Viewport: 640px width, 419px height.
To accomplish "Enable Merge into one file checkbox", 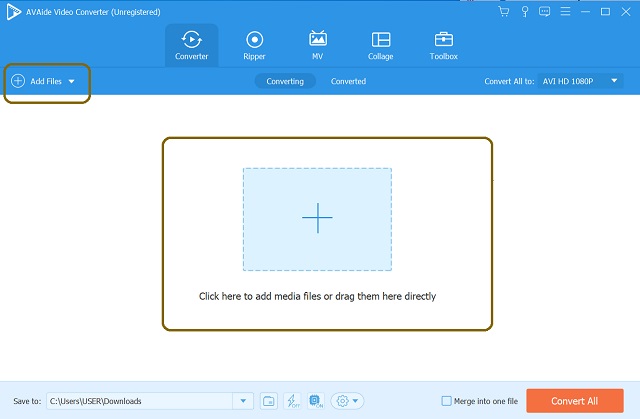I will coord(447,401).
